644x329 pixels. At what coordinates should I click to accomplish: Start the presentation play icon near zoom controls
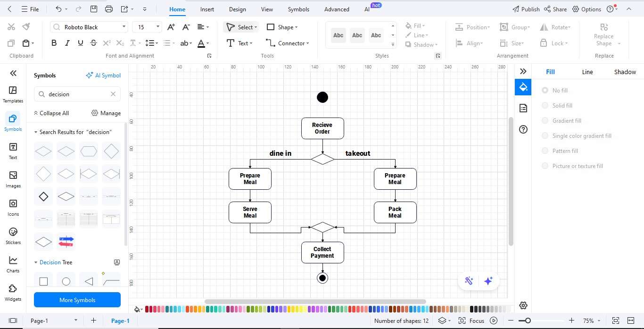click(x=493, y=321)
